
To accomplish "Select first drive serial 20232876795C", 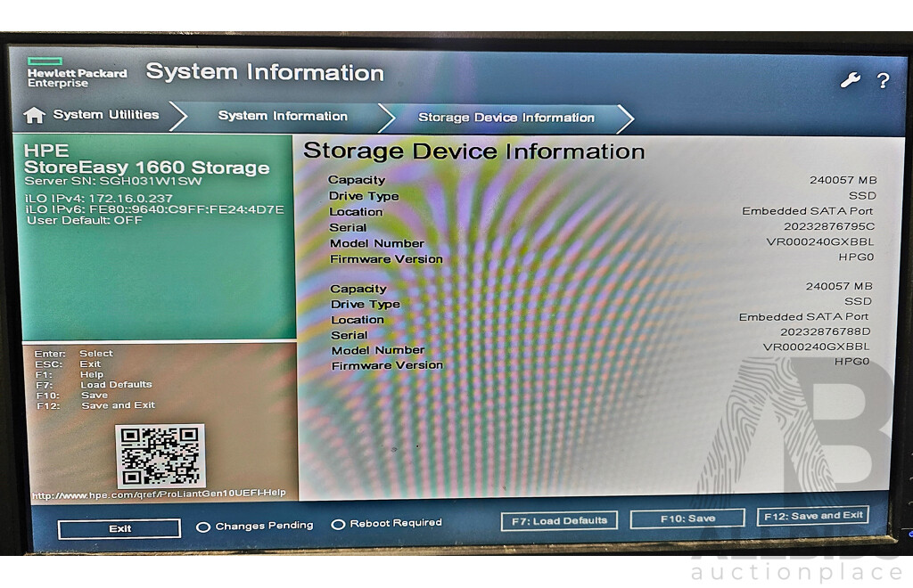I will (x=828, y=226).
